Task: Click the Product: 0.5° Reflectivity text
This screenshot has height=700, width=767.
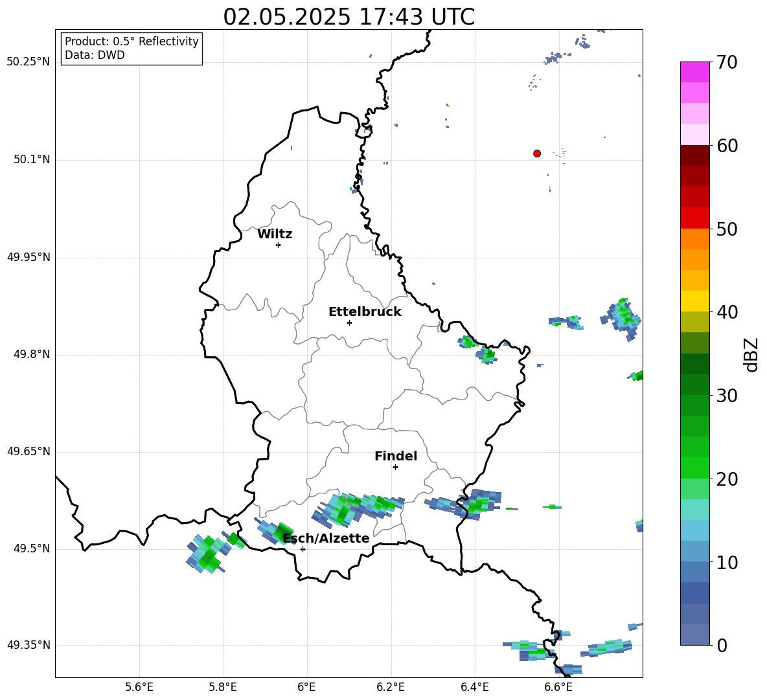Action: (x=132, y=41)
